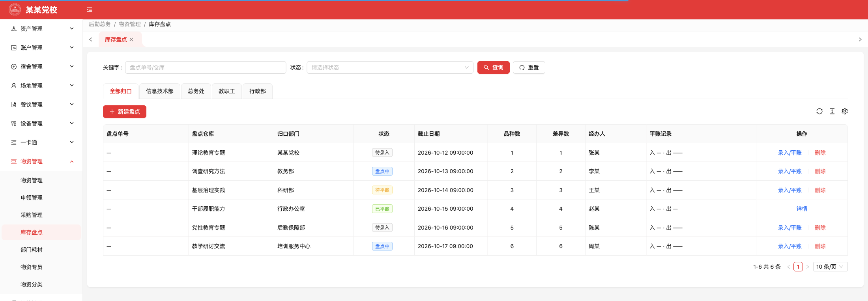Image resolution: width=868 pixels, height=301 pixels.
Task: Click the school logo emblem
Action: tap(15, 9)
